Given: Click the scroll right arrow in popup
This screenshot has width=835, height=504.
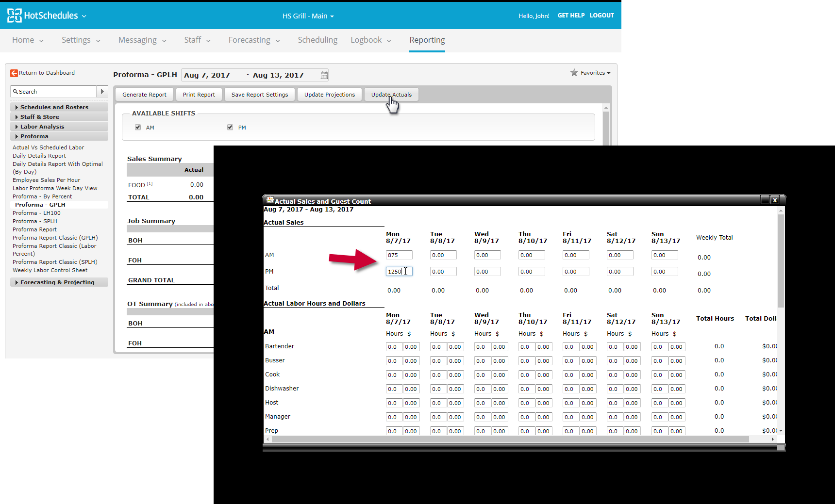Looking at the screenshot, I should coord(773,439).
